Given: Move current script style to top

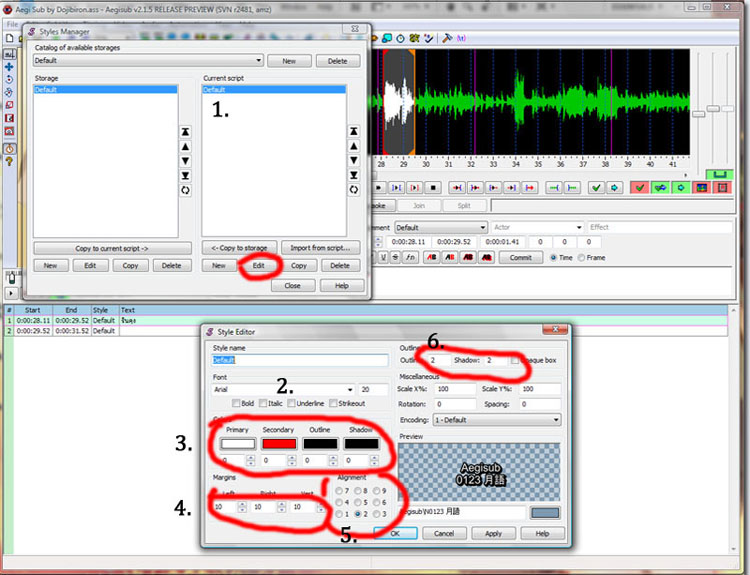Looking at the screenshot, I should click(353, 131).
